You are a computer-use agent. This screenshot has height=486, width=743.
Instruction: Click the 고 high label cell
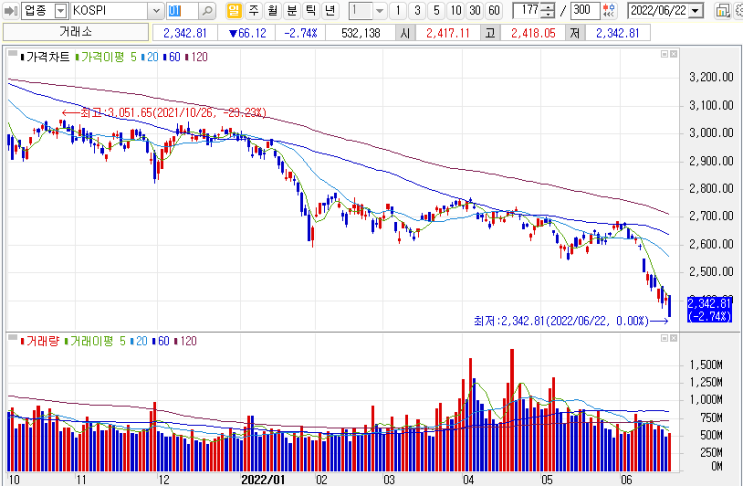tap(490, 33)
